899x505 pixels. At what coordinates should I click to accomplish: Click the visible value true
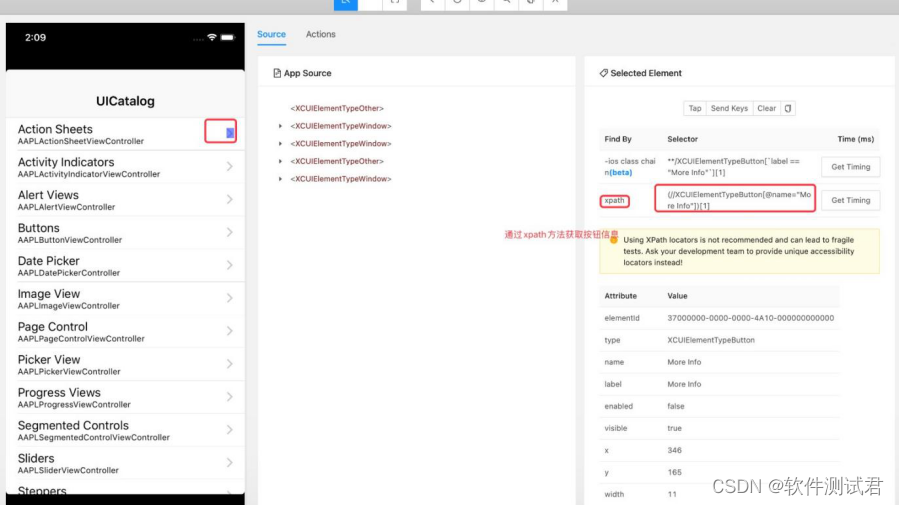tap(674, 428)
